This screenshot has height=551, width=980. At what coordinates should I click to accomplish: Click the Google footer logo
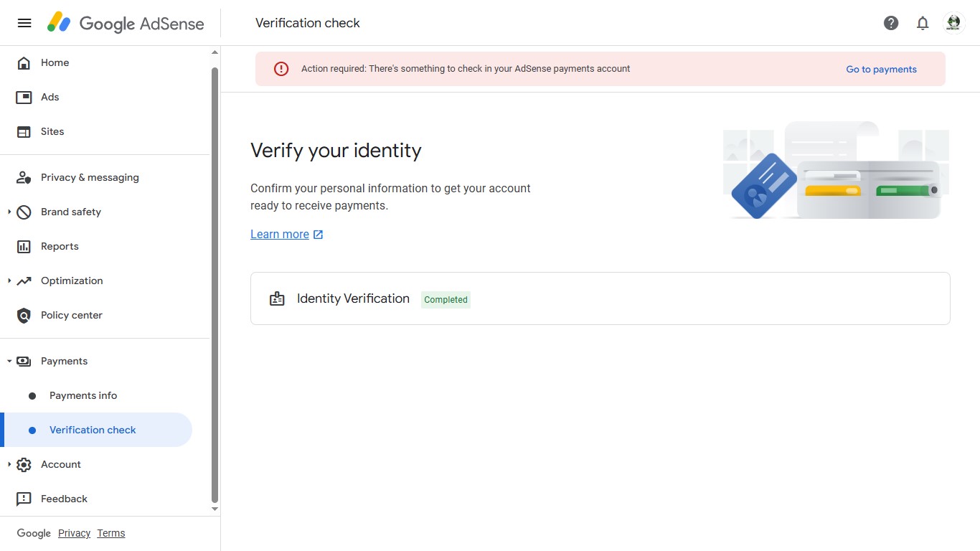click(x=34, y=534)
